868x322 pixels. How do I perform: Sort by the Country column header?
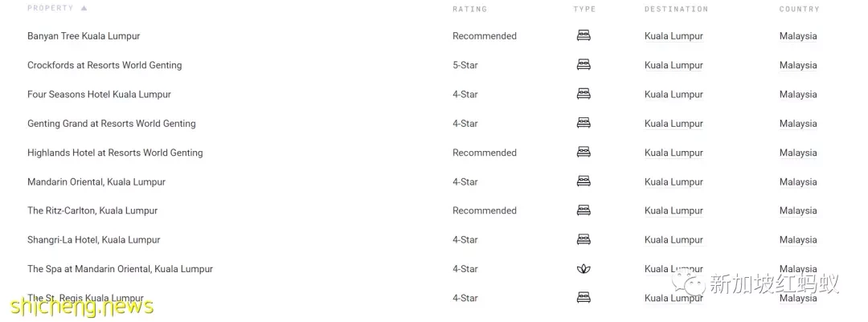799,9
